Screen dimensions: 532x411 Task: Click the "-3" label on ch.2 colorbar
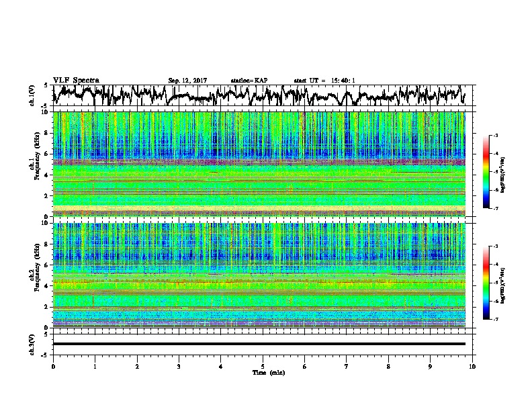point(495,246)
